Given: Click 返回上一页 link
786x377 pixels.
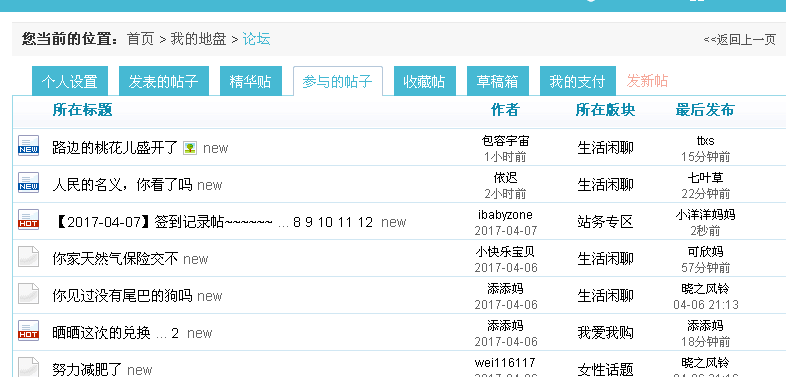Looking at the screenshot, I should click(x=739, y=40).
